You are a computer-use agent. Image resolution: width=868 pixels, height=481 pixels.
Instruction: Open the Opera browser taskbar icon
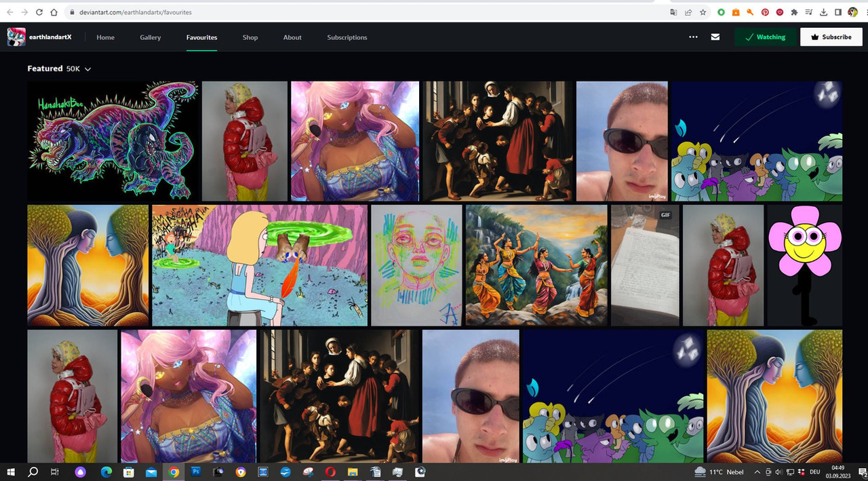click(x=330, y=472)
